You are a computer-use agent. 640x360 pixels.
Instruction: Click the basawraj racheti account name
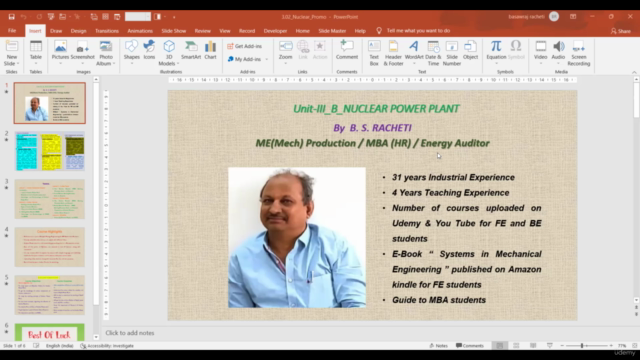click(527, 17)
